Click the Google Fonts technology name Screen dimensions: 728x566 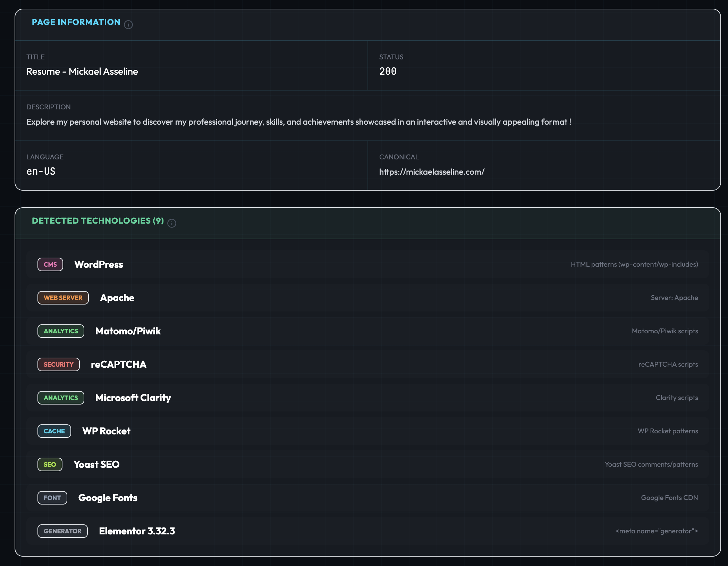tap(108, 498)
